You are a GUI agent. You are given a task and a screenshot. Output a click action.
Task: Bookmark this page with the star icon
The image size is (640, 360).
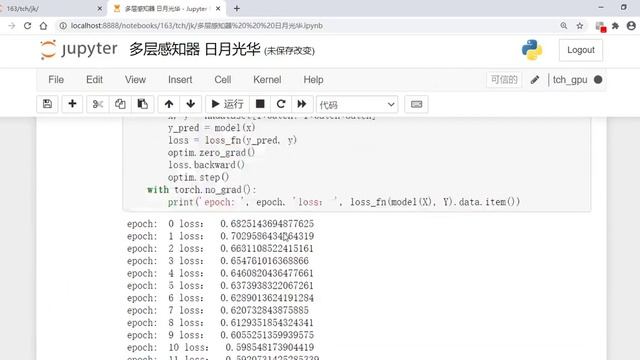click(x=580, y=26)
